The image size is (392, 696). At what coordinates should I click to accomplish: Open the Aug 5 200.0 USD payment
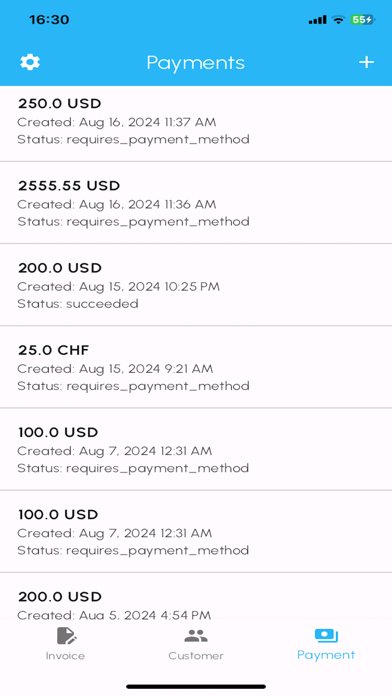tap(196, 597)
